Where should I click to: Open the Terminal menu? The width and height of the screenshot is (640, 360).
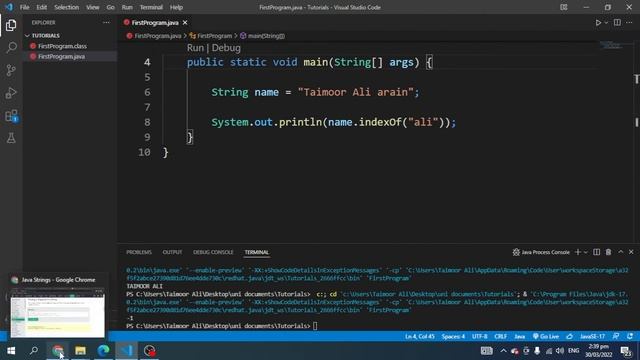(x=151, y=7)
